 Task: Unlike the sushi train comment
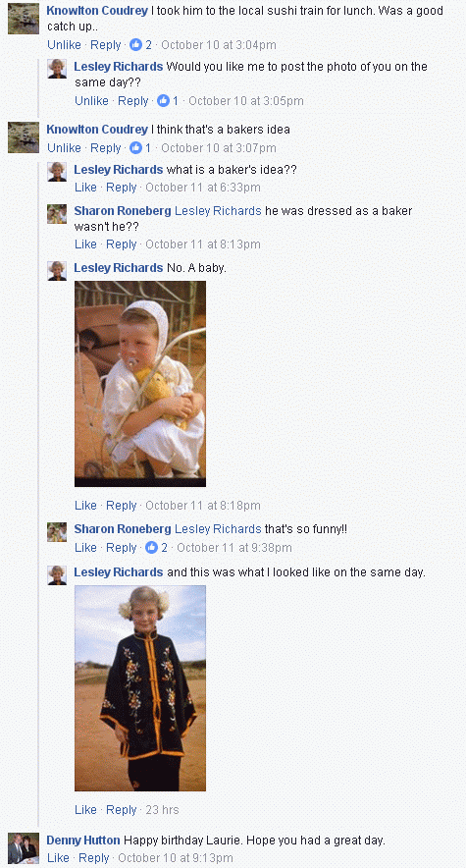point(64,45)
